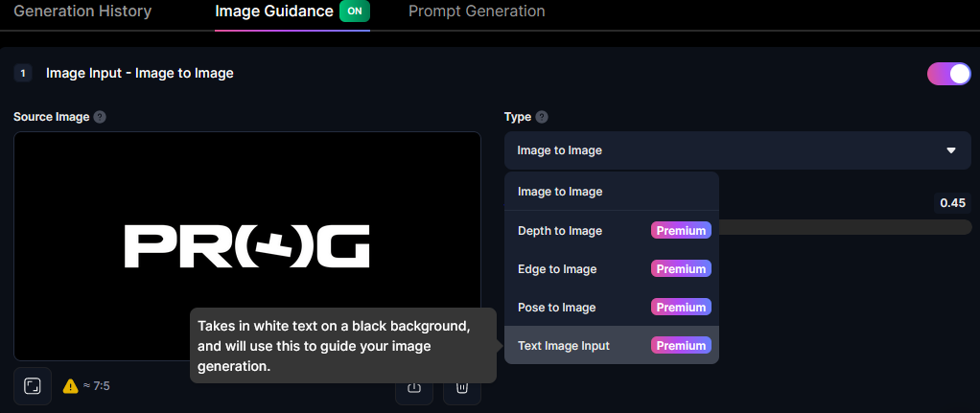The image size is (980, 413).
Task: Click the yellow warning triangle icon
Action: click(x=71, y=387)
